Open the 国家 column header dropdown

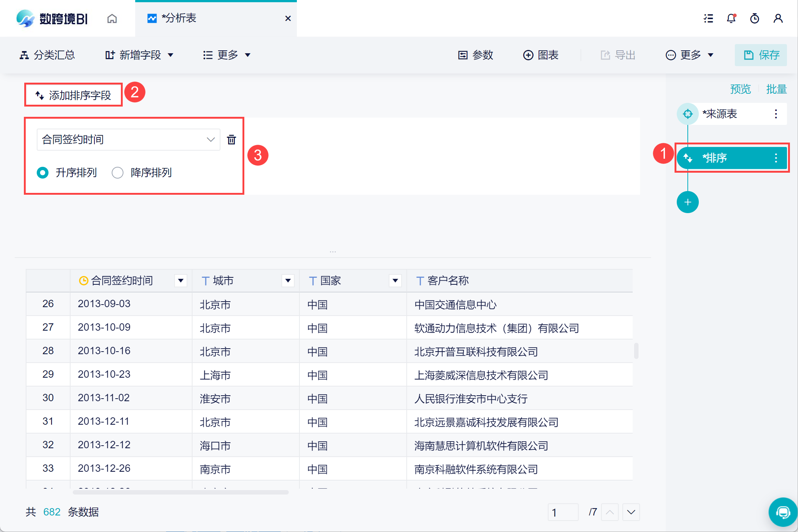(x=395, y=281)
